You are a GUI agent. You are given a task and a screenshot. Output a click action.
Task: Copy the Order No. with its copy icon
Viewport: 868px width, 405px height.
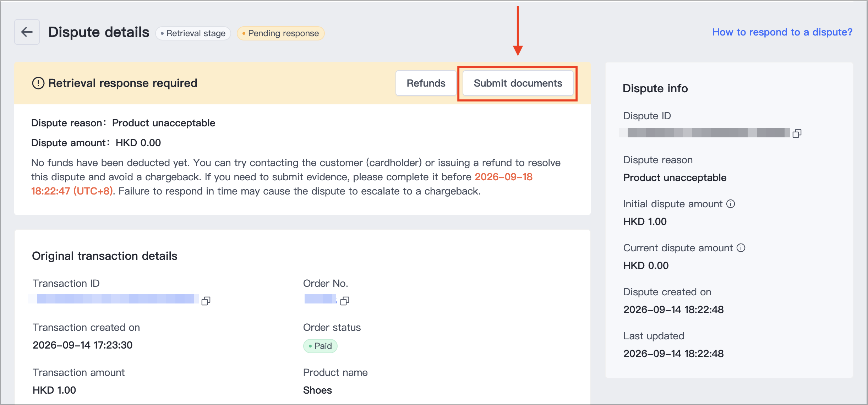(x=345, y=301)
